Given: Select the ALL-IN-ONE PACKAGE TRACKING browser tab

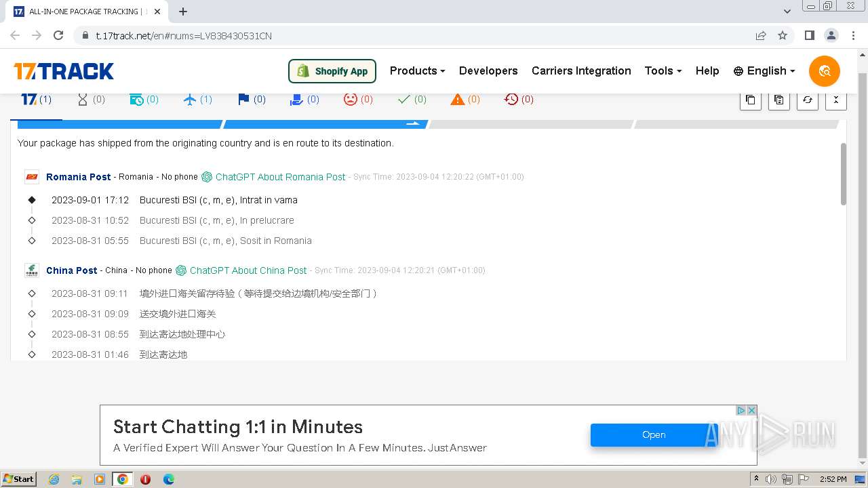Looking at the screenshot, I should click(88, 12).
